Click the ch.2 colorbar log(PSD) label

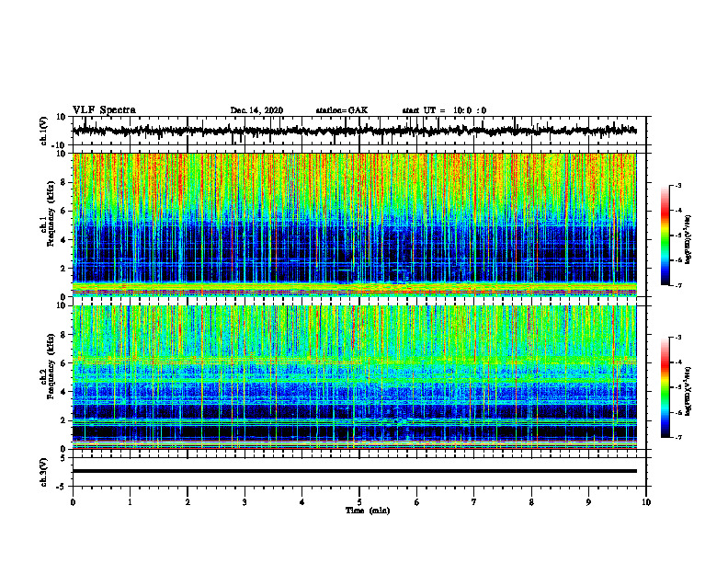tap(688, 392)
